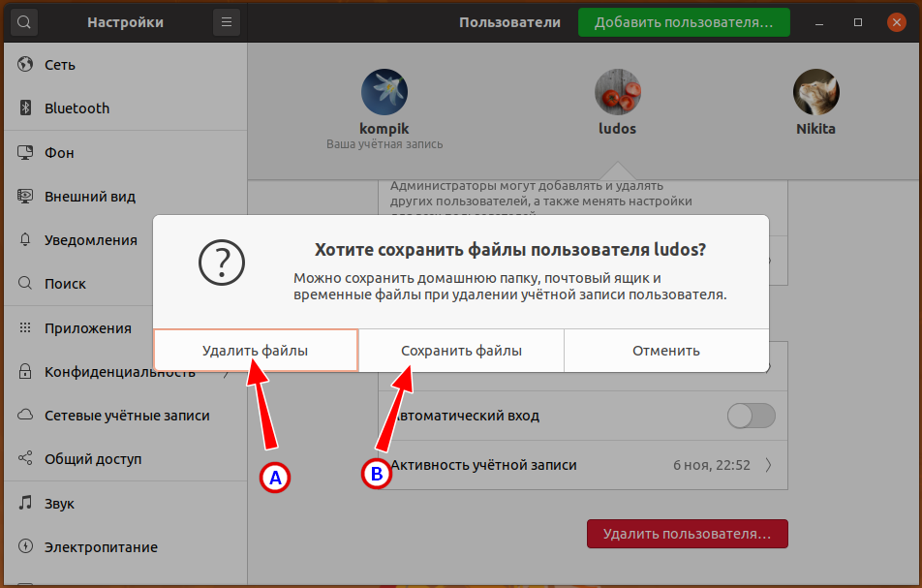Viewport: 922px width, 588px height.
Task: Click the Notifications bell icon
Action: [x=25, y=240]
